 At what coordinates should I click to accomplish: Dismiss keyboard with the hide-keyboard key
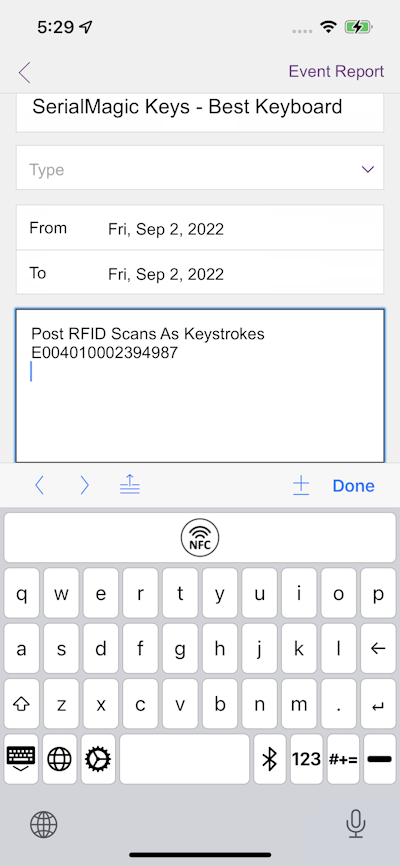21,759
